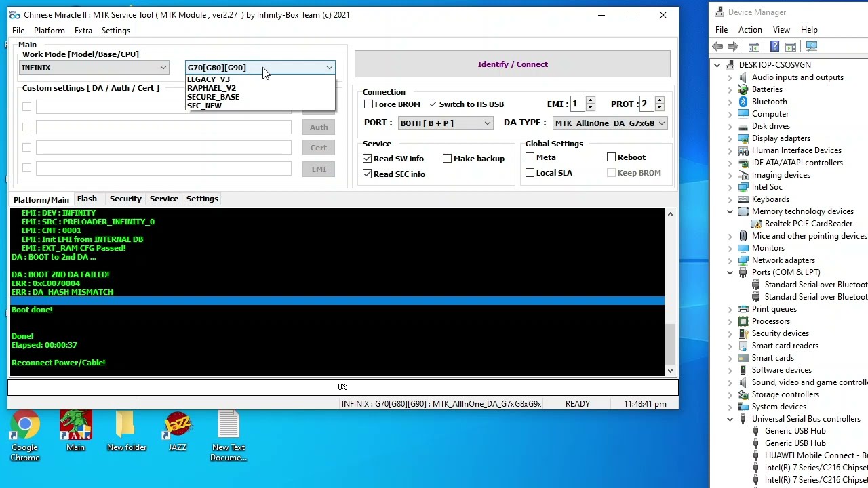The image size is (868, 488).
Task: Open Extra menu
Action: 83,30
